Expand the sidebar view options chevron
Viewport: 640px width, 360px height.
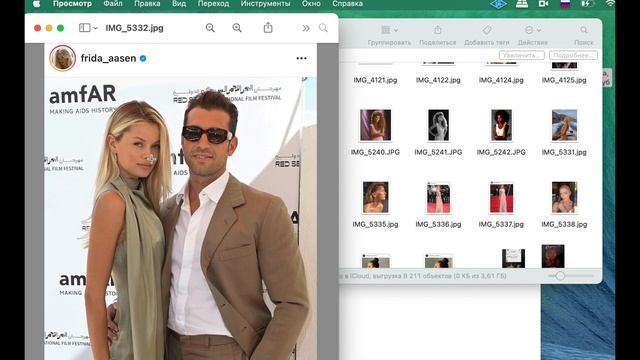(95, 28)
